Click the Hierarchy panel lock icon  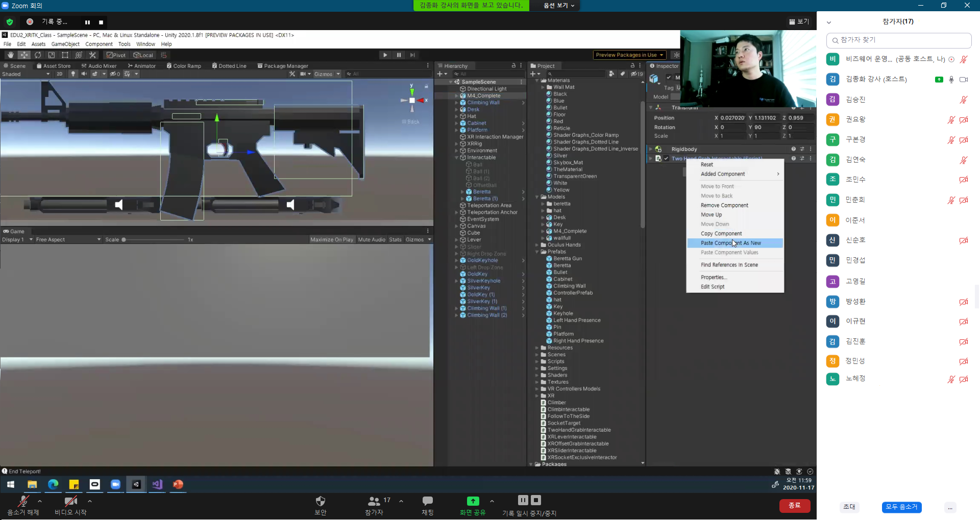pos(513,66)
